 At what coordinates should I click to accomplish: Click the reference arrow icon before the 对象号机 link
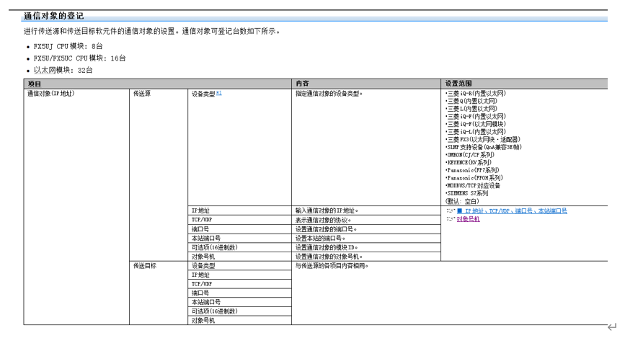[x=450, y=219]
